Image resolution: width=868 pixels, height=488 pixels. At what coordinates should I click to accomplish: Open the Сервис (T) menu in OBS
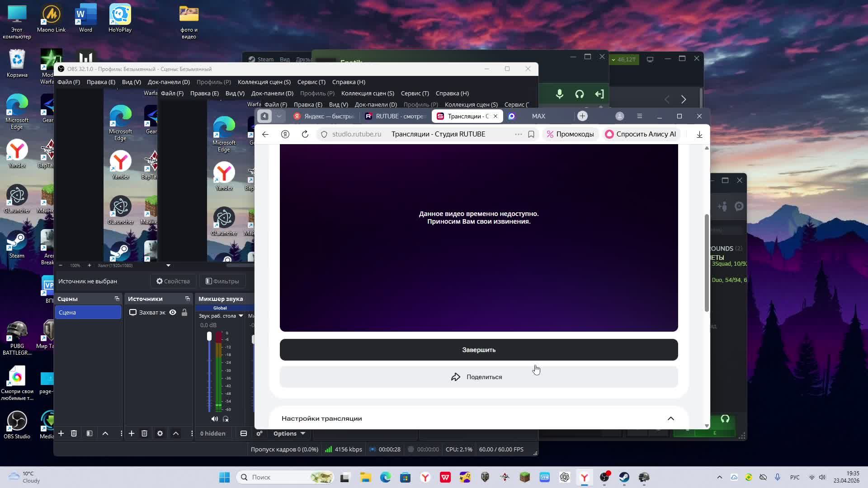(x=311, y=82)
